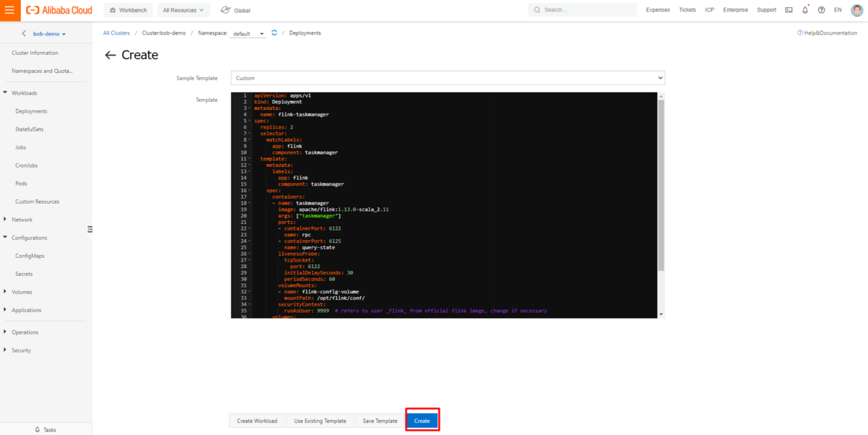The height and width of the screenshot is (435, 868).
Task: Open the Enterprise menu
Action: (x=736, y=10)
